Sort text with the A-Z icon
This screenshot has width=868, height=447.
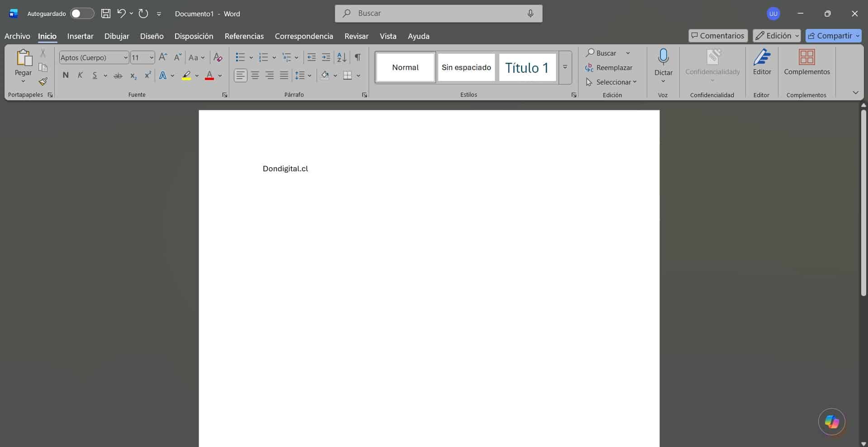tap(342, 57)
